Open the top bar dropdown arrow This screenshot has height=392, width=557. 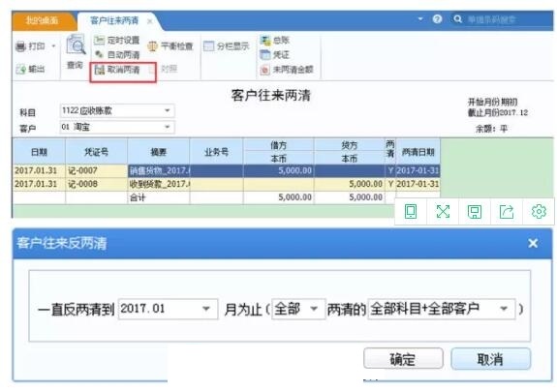(x=420, y=18)
